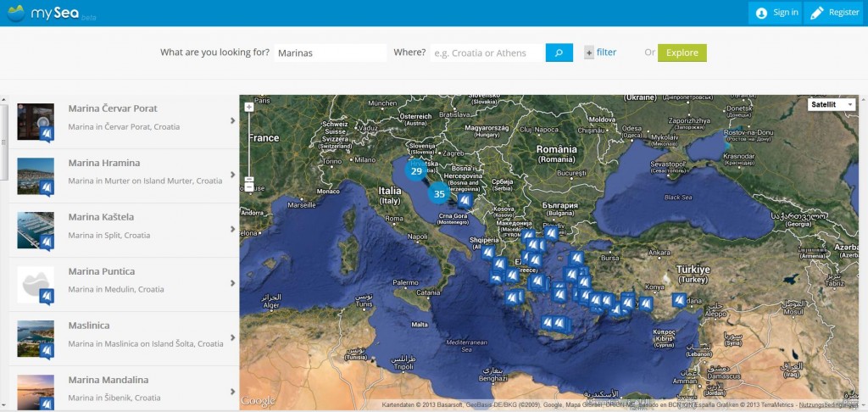Click the pencil icon beside Register
The height and width of the screenshot is (412, 868).
click(816, 14)
